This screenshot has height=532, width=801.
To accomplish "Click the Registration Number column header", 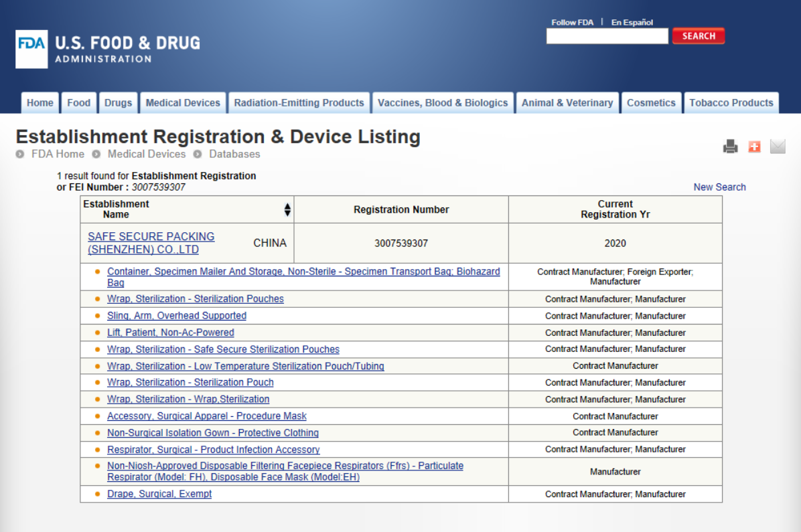I will pos(401,209).
